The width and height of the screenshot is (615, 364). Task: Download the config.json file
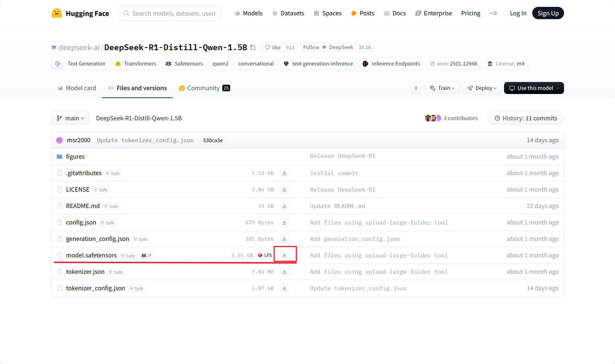[x=284, y=222]
